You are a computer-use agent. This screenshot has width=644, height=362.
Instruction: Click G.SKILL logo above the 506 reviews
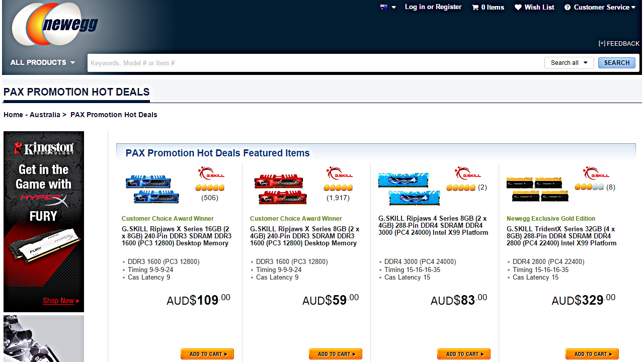tap(211, 173)
